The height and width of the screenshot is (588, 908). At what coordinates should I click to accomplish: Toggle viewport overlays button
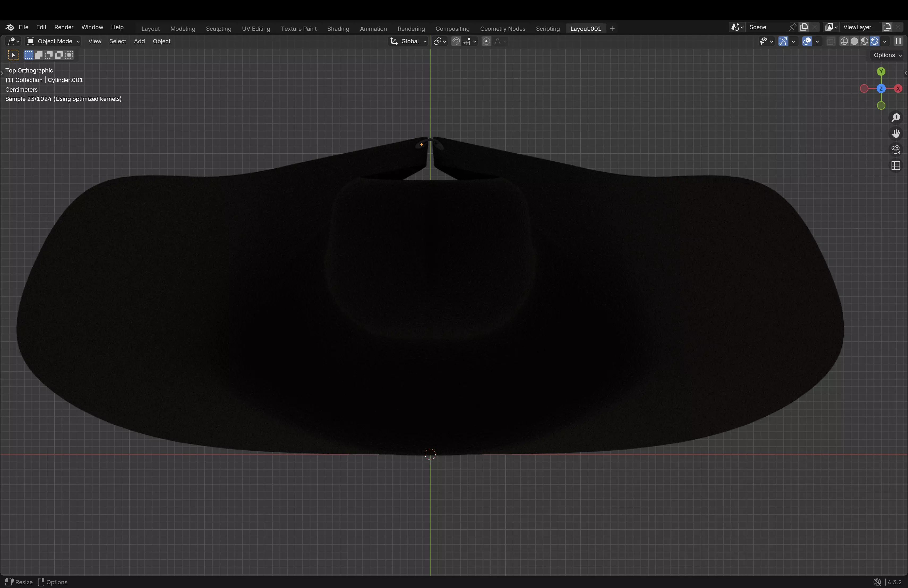click(x=807, y=41)
